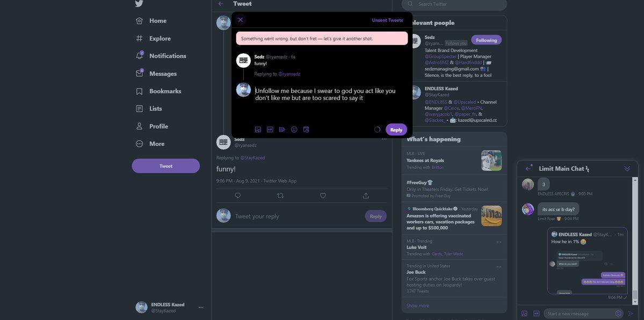
Task: Schedule the reply tweet
Action: tap(306, 129)
